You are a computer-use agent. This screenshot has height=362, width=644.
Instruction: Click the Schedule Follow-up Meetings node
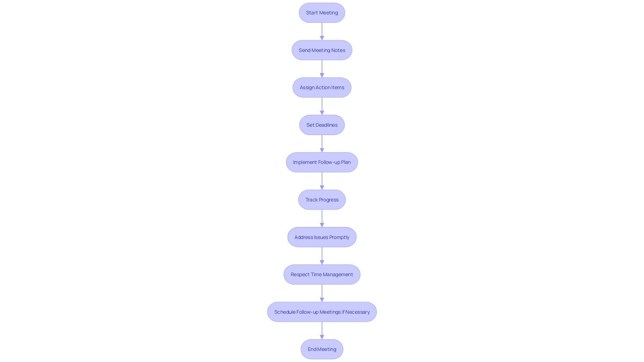point(322,312)
